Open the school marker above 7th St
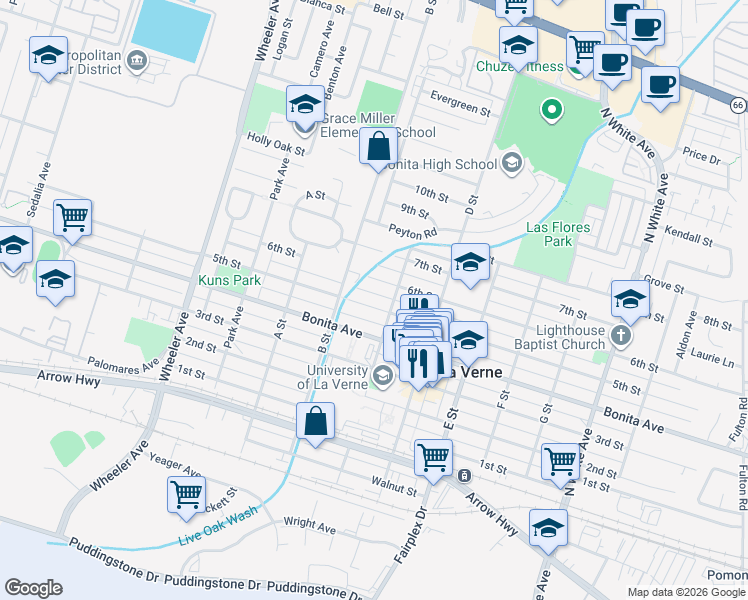 point(470,262)
